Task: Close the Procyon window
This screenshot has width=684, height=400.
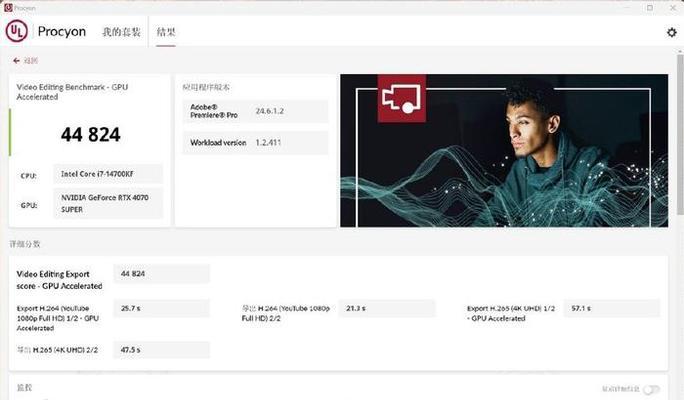Action: point(673,7)
